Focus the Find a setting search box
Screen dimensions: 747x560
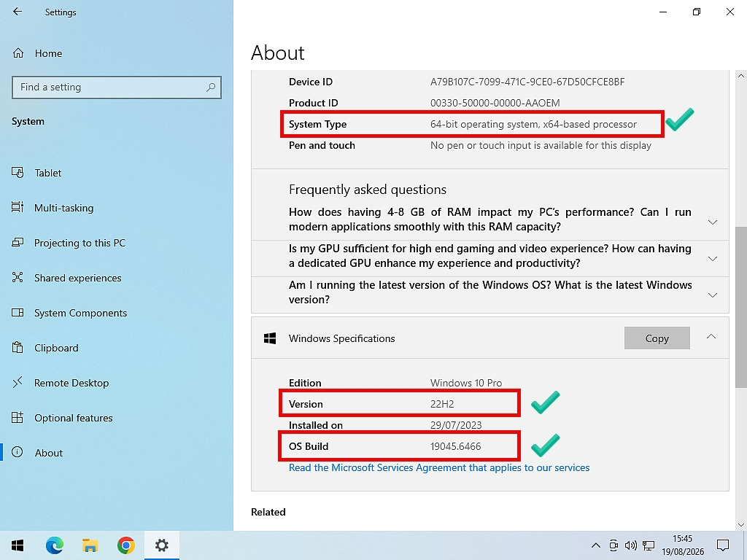(117, 87)
